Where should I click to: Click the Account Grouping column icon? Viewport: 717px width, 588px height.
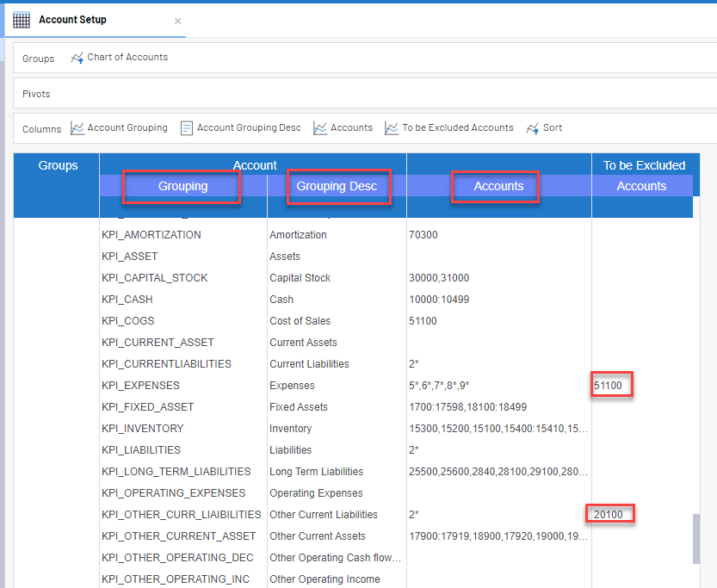[x=77, y=128]
